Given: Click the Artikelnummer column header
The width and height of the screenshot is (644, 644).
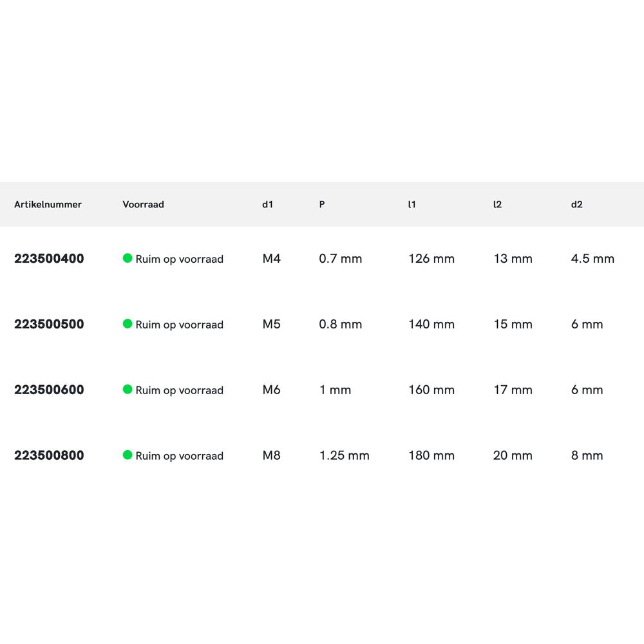Looking at the screenshot, I should [x=48, y=205].
